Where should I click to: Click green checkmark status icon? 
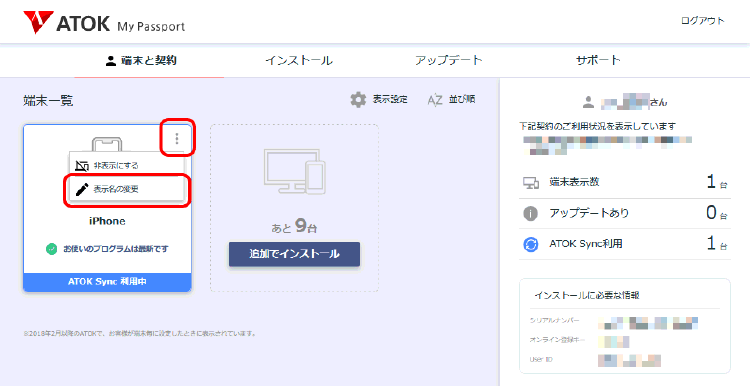[x=52, y=249]
